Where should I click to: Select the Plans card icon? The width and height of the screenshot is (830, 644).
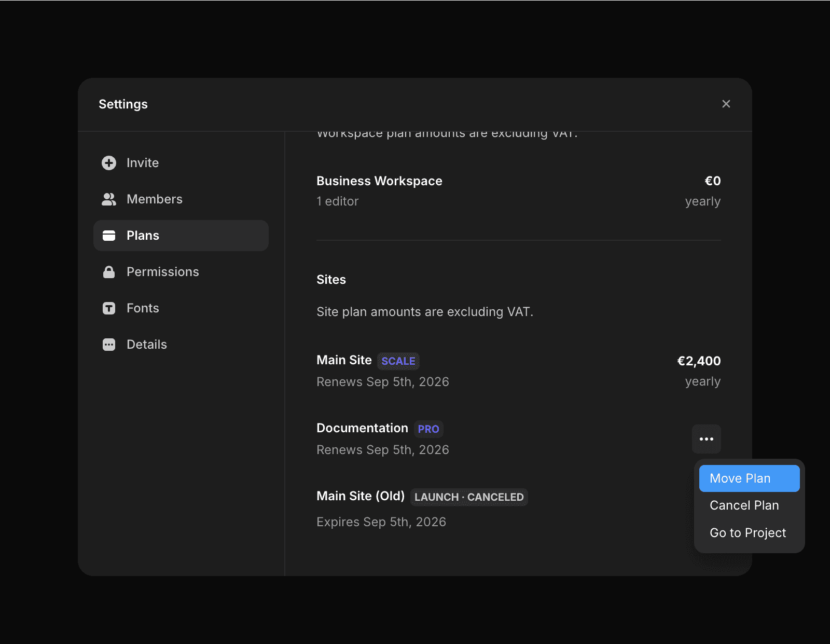point(108,235)
